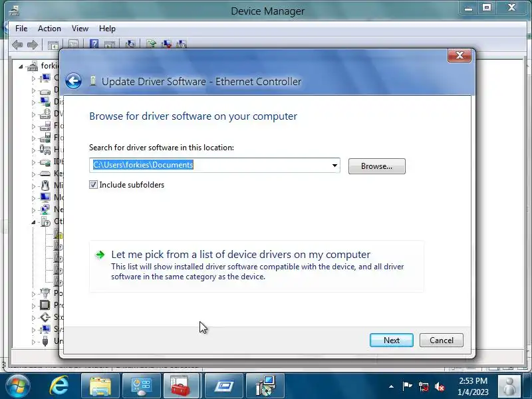Image resolution: width=532 pixels, height=399 pixels.
Task: Select the Keyboards category icon
Action: pyautogui.click(x=45, y=174)
